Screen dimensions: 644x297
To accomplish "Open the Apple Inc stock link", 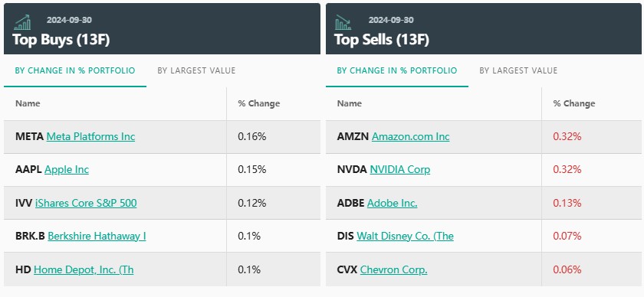I will 67,169.
